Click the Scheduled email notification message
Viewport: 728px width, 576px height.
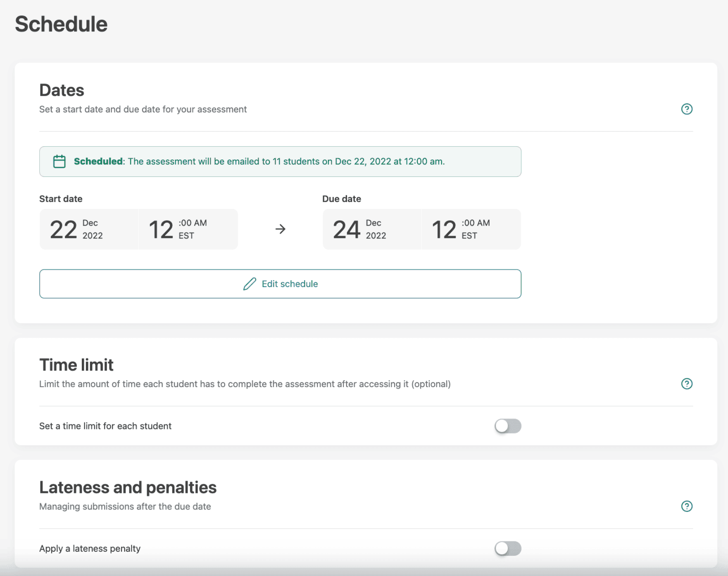(259, 162)
